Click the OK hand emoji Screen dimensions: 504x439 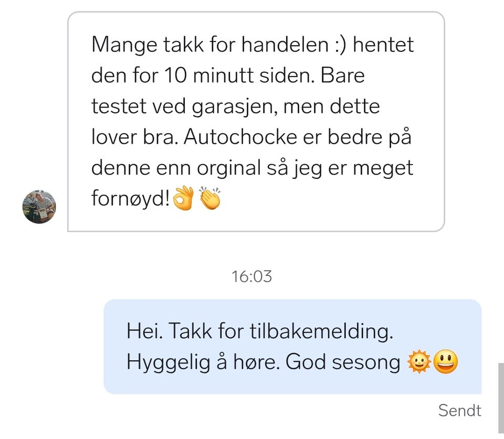(x=183, y=198)
